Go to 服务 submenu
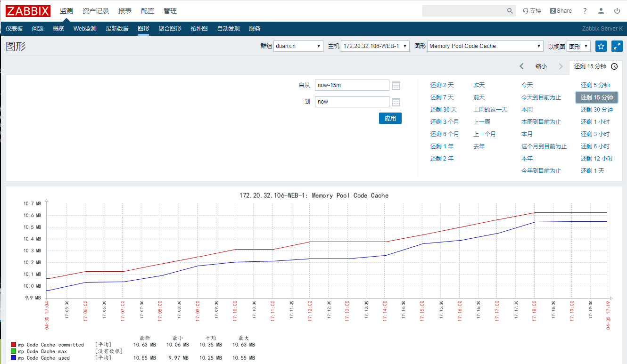Viewport: 627px width, 364px height. coord(255,29)
